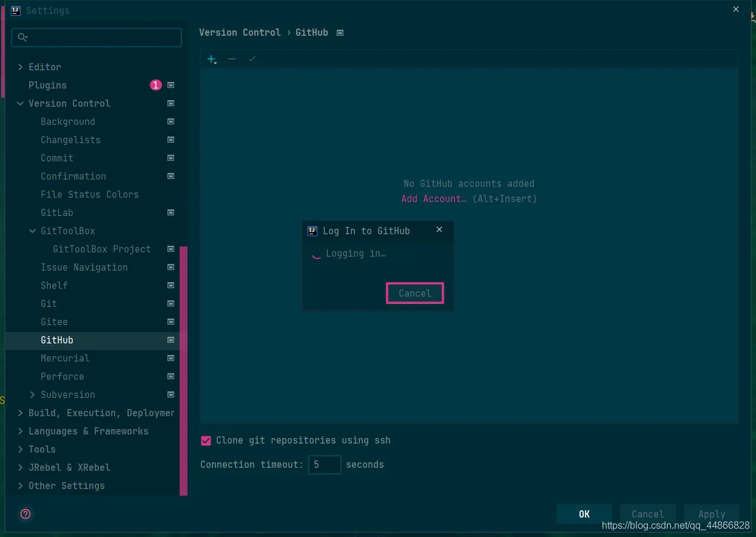
Task: Click project-level icon next to Git
Action: pos(171,304)
